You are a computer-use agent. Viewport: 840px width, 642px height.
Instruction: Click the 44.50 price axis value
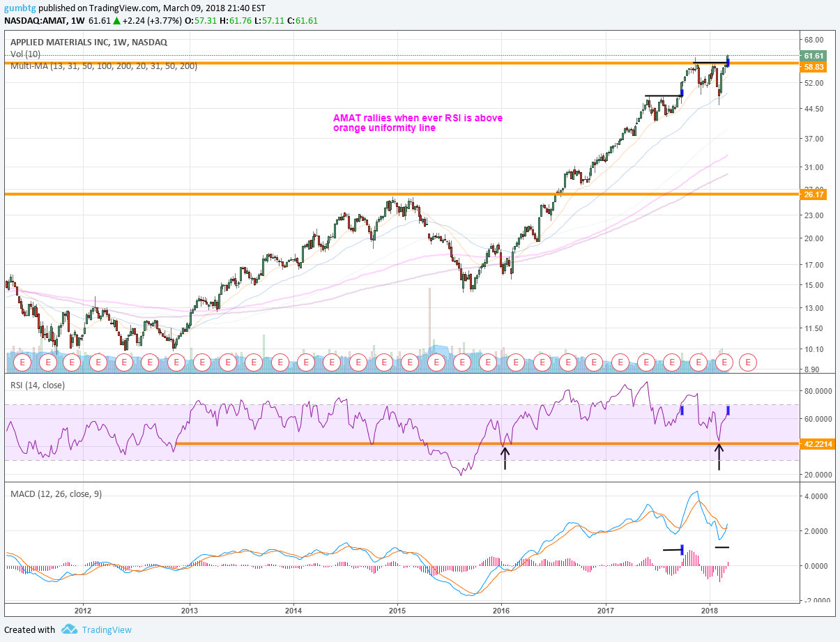814,109
